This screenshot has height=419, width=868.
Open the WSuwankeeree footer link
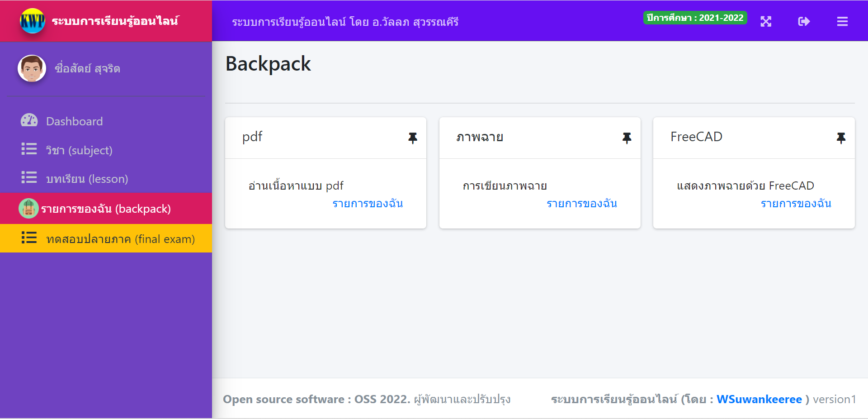click(759, 399)
